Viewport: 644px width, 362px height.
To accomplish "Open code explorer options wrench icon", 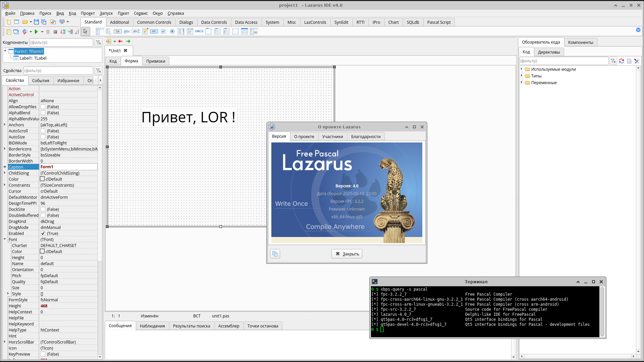I will pyautogui.click(x=637, y=61).
